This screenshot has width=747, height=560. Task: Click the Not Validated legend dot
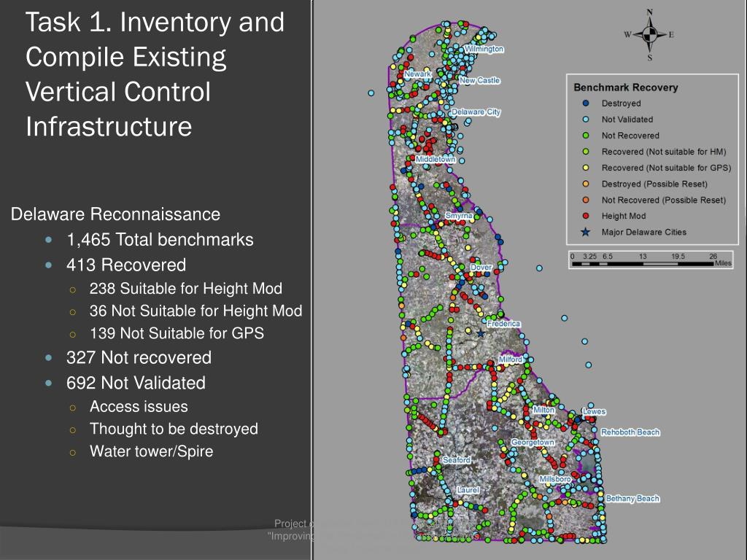pyautogui.click(x=586, y=119)
